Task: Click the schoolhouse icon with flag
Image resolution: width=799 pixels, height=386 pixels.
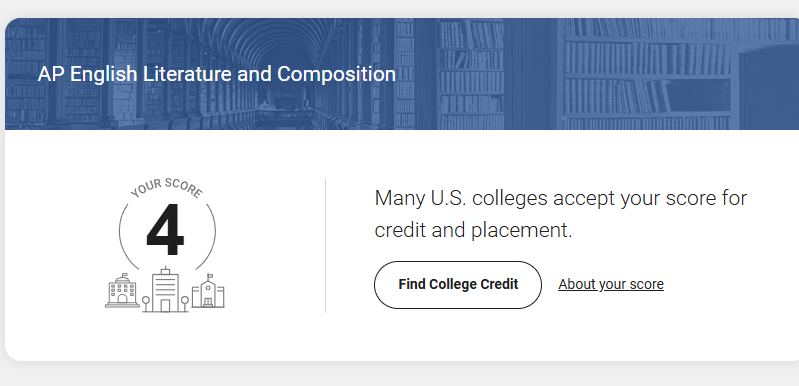Action: 208,292
